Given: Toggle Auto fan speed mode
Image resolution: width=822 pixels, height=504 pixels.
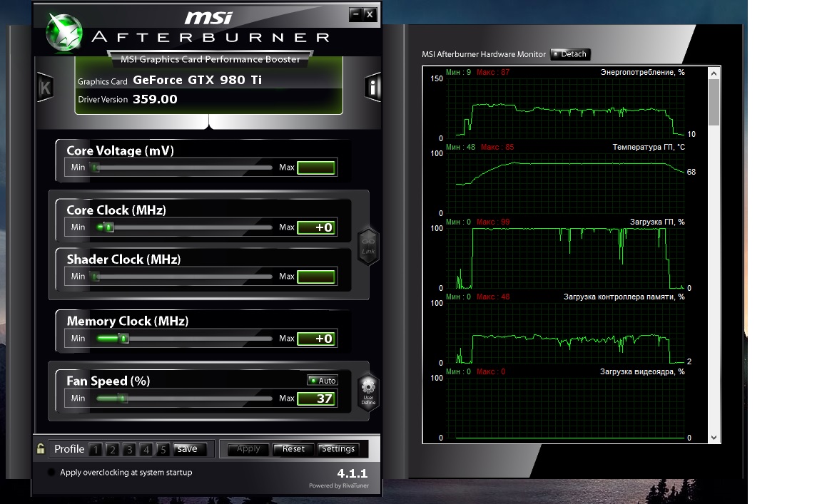Looking at the screenshot, I should pos(323,381).
